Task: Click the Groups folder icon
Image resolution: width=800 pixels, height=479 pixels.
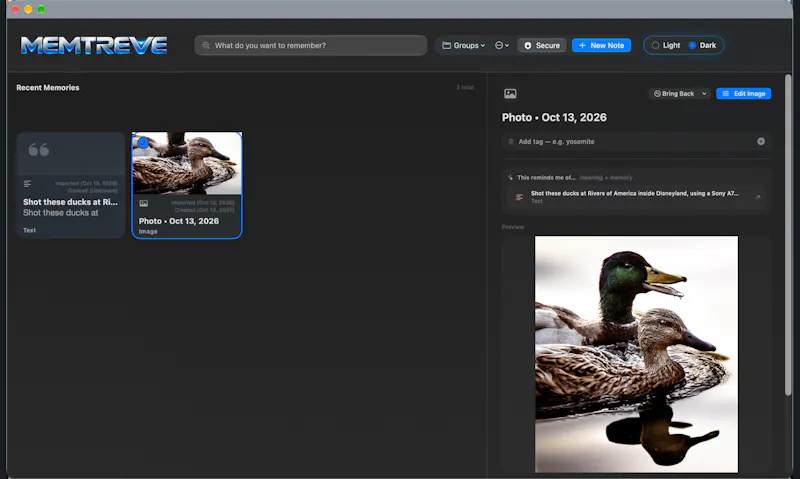Action: tap(446, 45)
